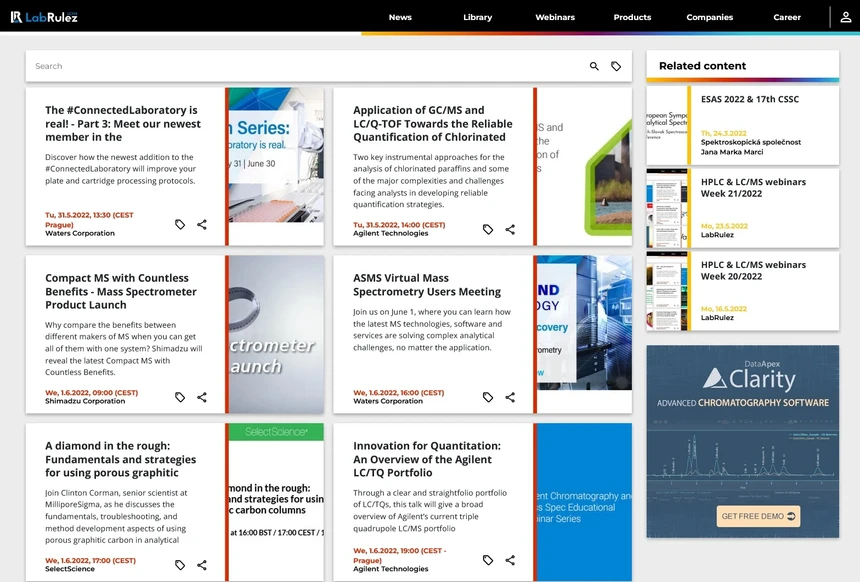860x582 pixels.
Task: Share the diamond in the rough webinar
Action: pyautogui.click(x=202, y=564)
